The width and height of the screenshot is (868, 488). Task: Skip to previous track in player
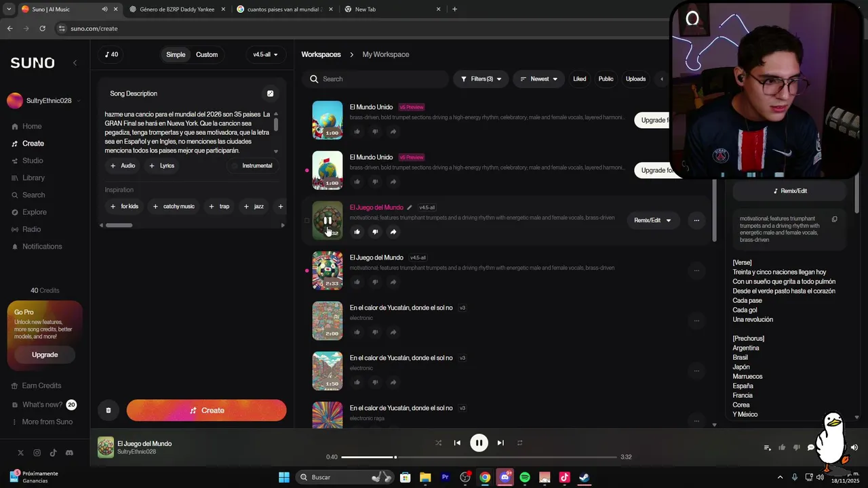[457, 443]
